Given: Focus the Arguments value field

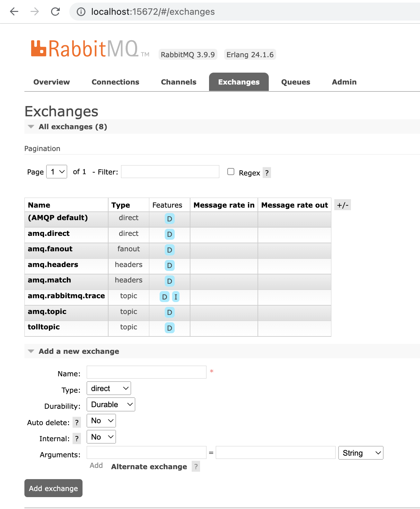Looking at the screenshot, I should pos(276,452).
